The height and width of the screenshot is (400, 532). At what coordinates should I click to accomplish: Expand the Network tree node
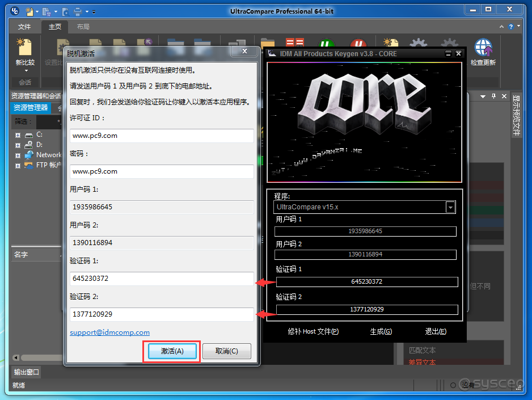coord(18,155)
